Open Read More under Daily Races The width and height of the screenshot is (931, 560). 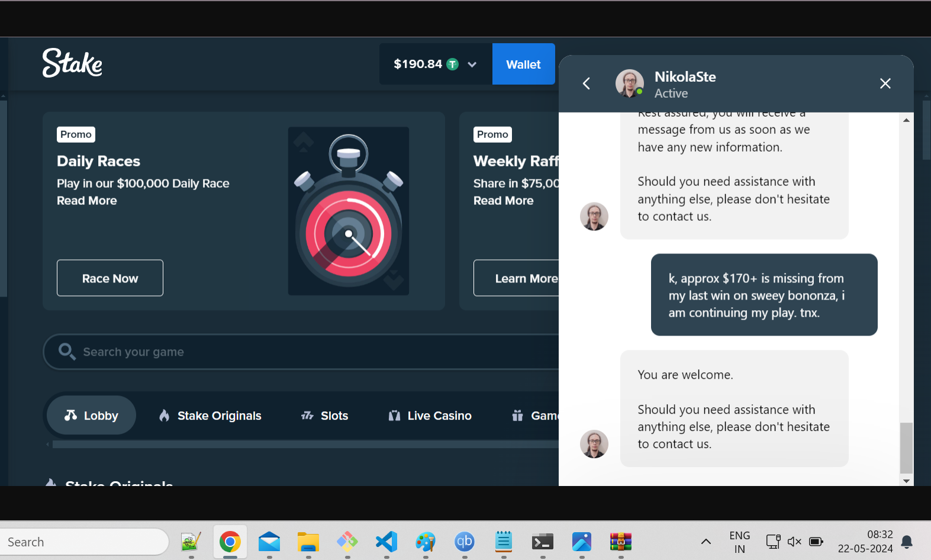[87, 201]
